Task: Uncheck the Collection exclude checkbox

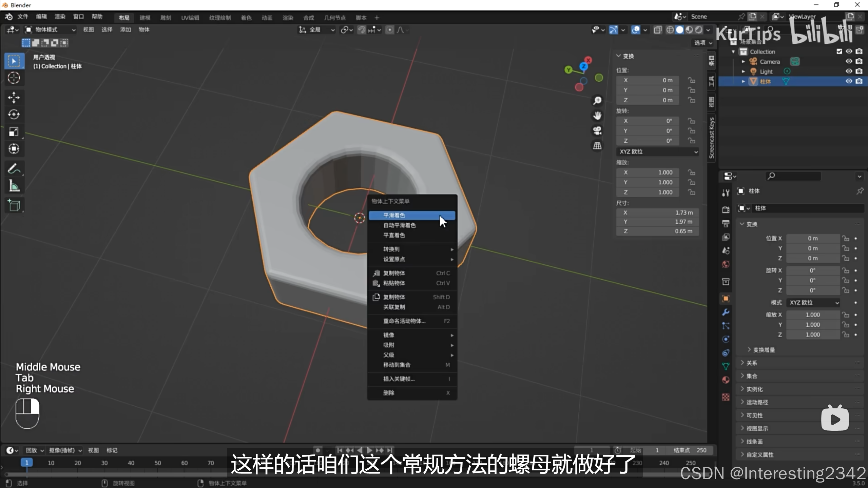Action: (839, 52)
